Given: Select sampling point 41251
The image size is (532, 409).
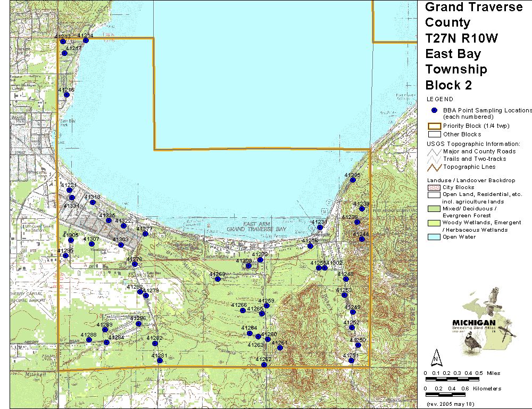Looking at the screenshot, I should [351, 361].
